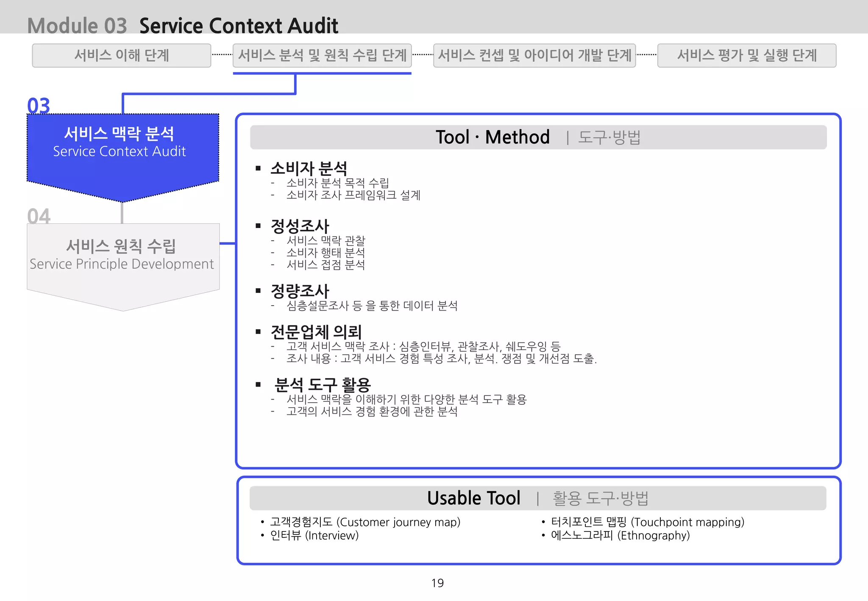Click the 심층설문조사 등 을 통한 데이터 분석 line
Screen dimensions: 868x601
click(x=372, y=306)
